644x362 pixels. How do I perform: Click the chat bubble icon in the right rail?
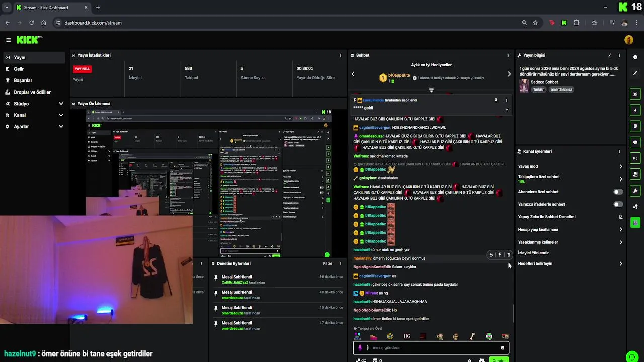click(635, 142)
